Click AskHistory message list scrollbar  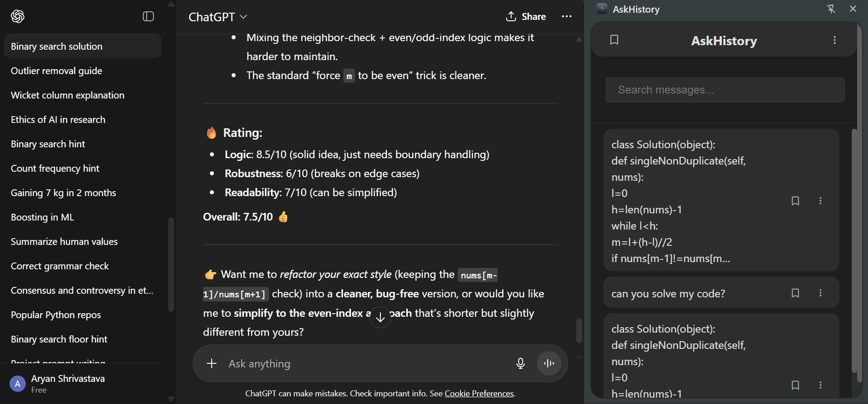click(854, 251)
